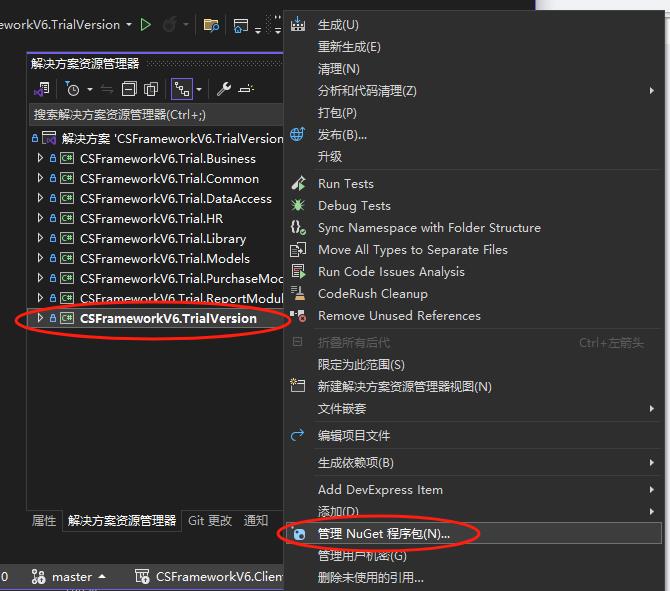
Task: Expand the CSFrameworkV6.TrialVersion project
Action: (40, 318)
